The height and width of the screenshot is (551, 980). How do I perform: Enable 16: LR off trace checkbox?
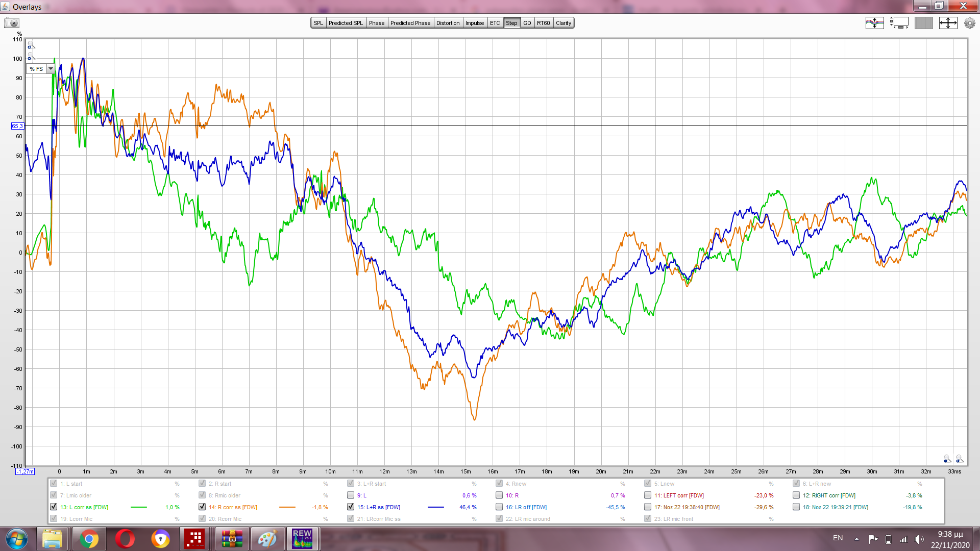tap(499, 507)
